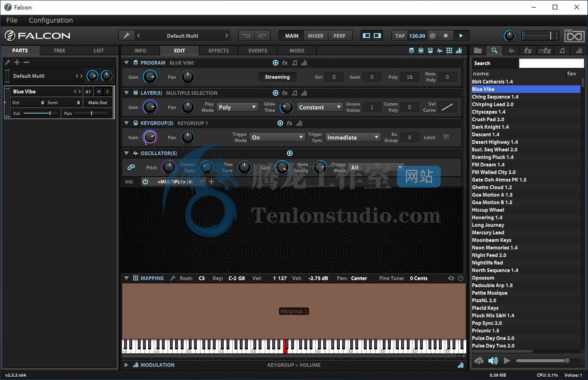Toggle the right sidebar panel visibility

(x=377, y=36)
